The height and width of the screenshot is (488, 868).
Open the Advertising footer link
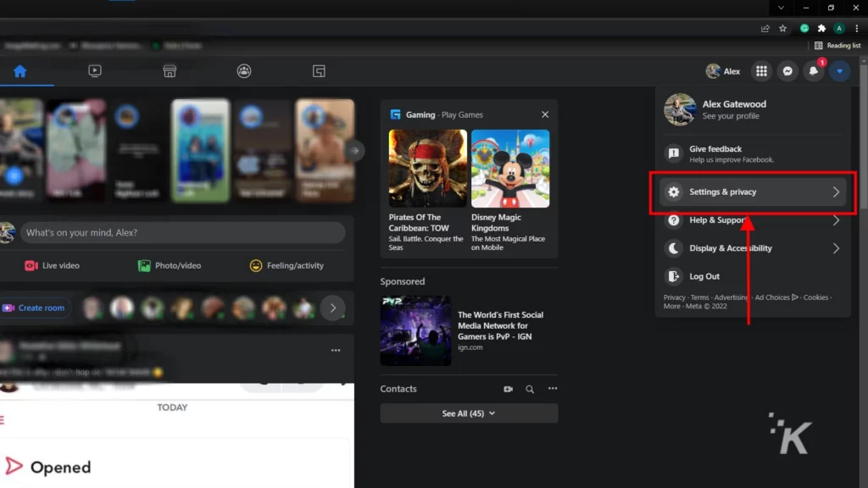[732, 297]
